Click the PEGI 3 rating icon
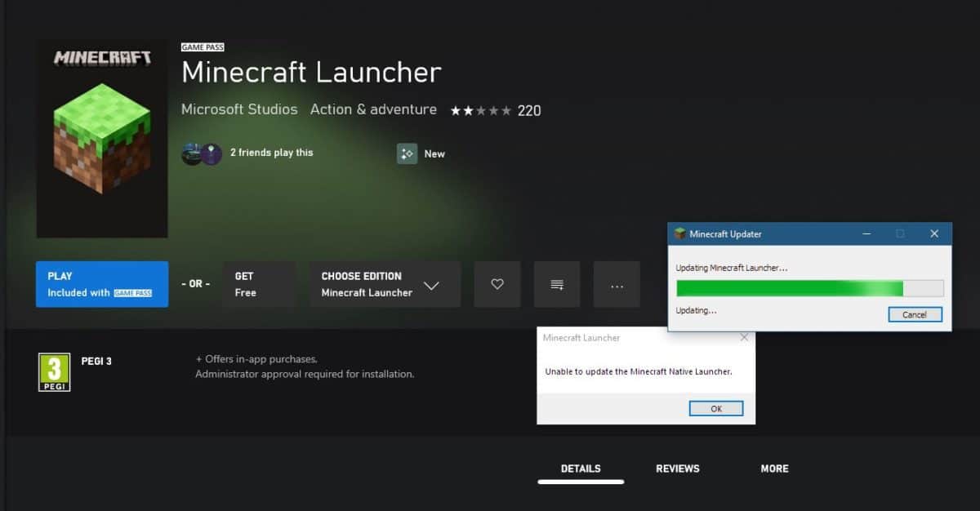This screenshot has height=511, width=980. [54, 372]
